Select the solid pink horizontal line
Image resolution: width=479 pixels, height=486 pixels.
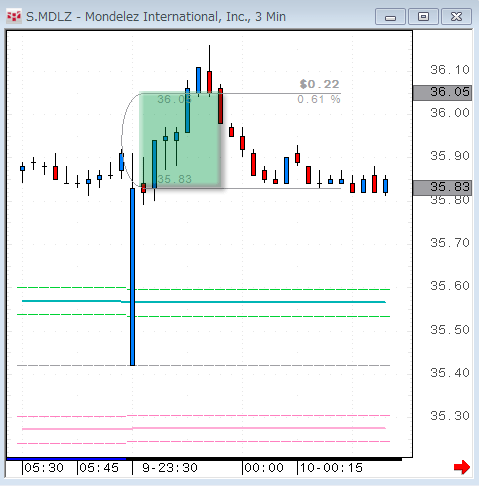[x=204, y=428]
